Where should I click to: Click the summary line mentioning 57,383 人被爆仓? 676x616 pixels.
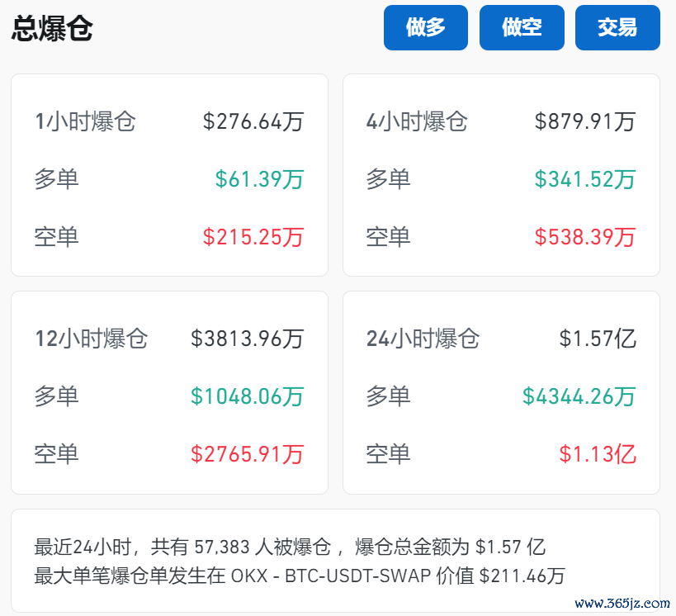290,547
